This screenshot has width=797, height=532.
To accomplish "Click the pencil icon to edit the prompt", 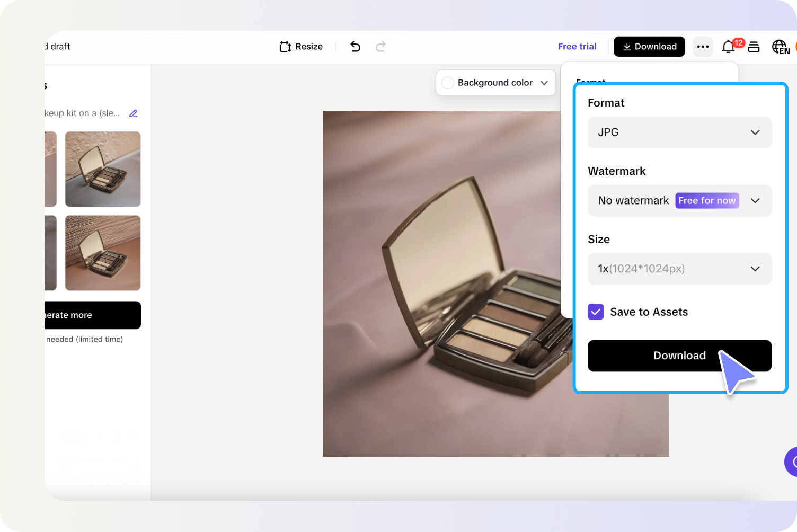I will click(133, 113).
